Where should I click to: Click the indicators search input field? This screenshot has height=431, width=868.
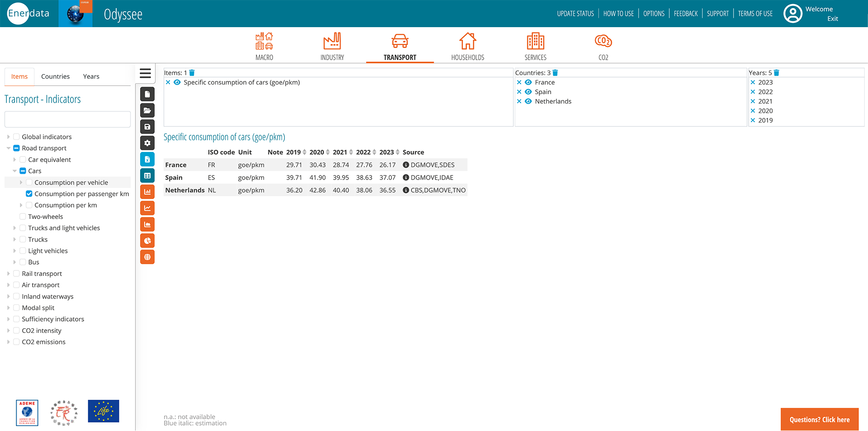point(67,119)
